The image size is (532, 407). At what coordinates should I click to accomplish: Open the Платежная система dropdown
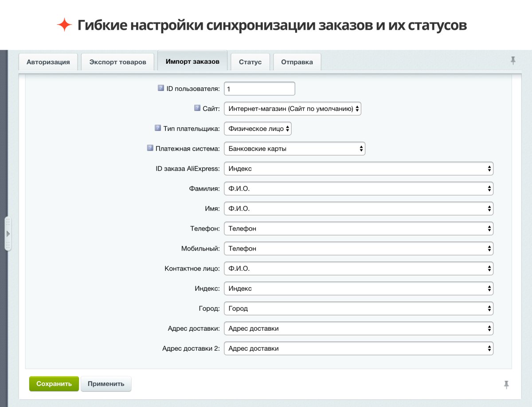click(x=295, y=149)
